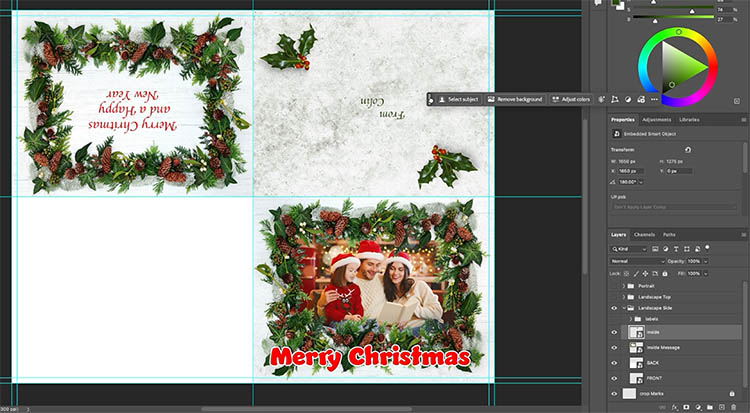Select the FRONT layer thumbnail
750x413 pixels.
[636, 378]
